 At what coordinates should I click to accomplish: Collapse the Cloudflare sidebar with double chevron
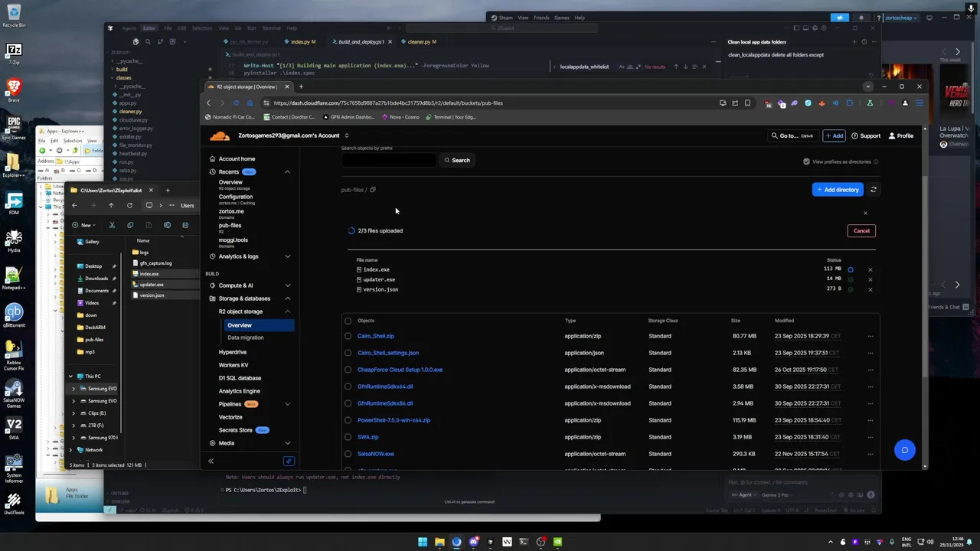click(211, 461)
